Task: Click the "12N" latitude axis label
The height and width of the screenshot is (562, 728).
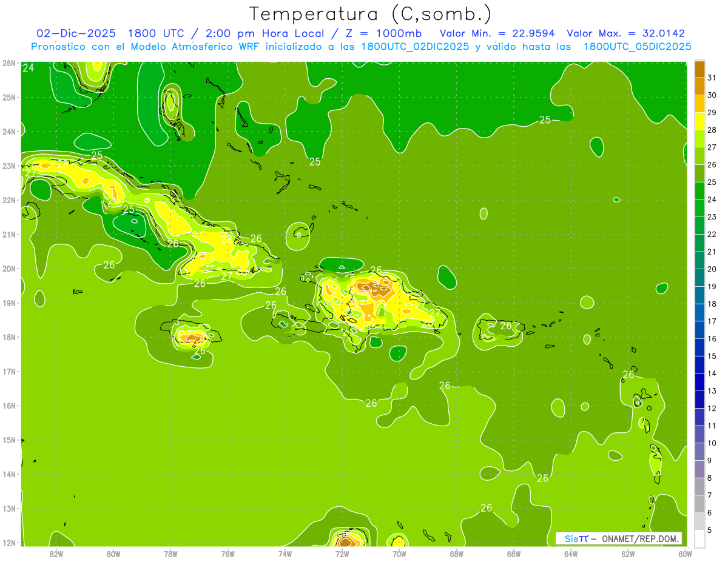Action: coord(10,543)
